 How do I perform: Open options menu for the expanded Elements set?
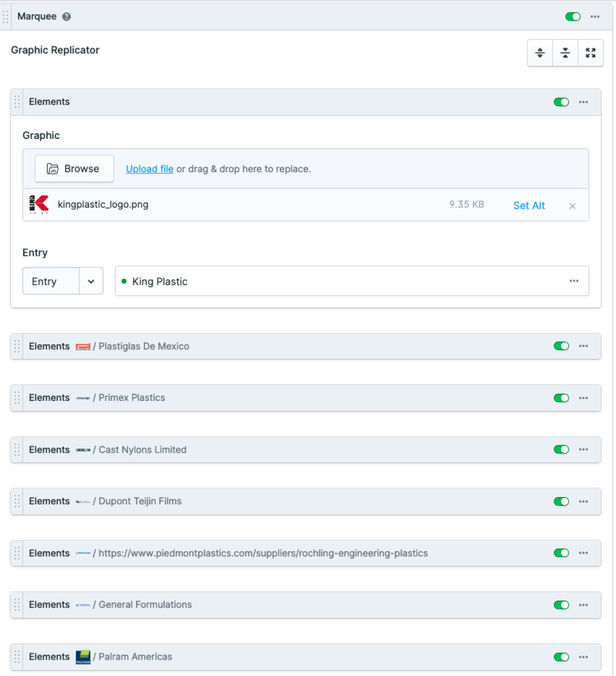[x=583, y=102]
